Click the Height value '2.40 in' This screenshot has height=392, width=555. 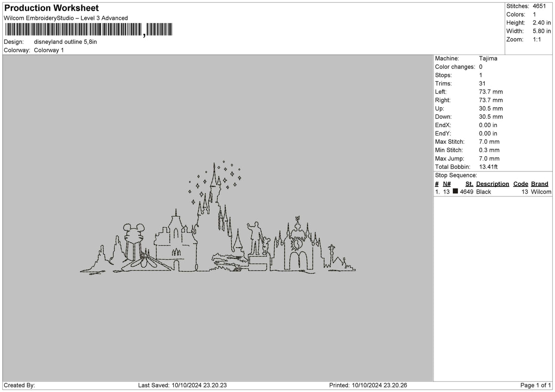click(x=542, y=23)
